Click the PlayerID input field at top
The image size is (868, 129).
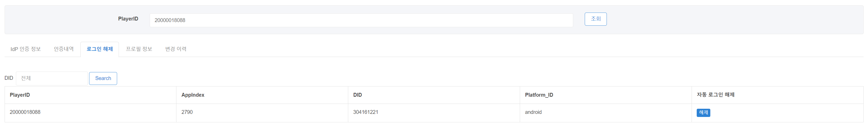[361, 20]
